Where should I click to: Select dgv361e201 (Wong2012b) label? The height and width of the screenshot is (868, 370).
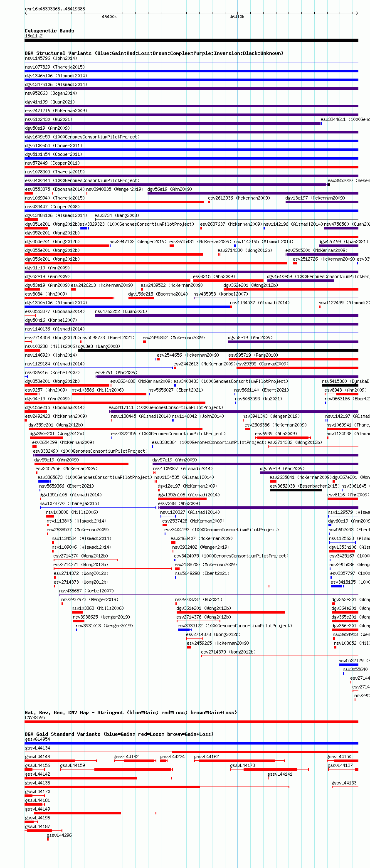pyautogui.click(x=204, y=608)
